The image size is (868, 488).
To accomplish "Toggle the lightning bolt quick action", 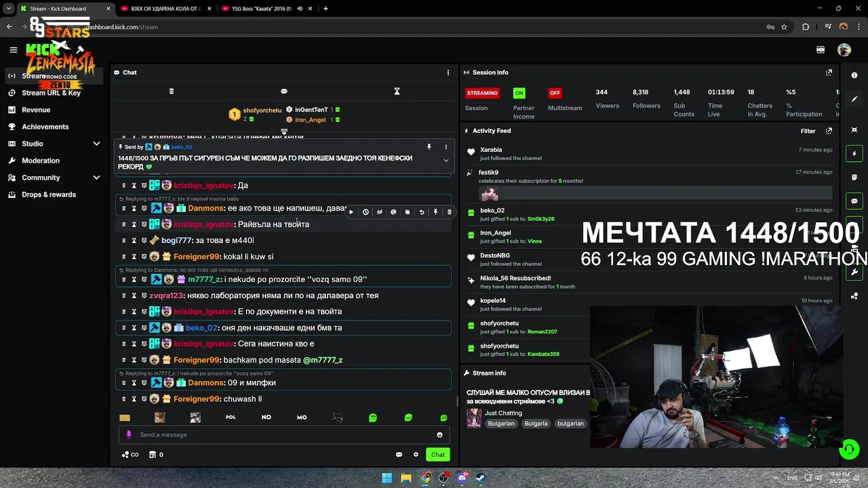I will click(854, 154).
